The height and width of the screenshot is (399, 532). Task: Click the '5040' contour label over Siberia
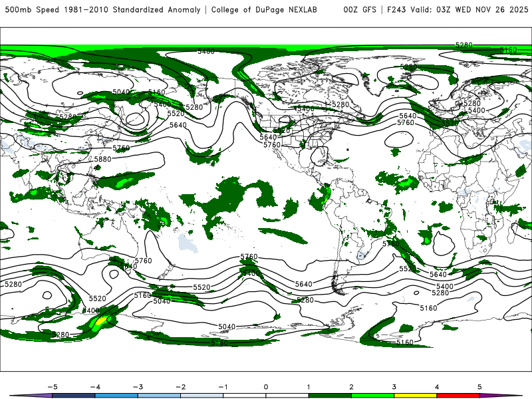tap(121, 92)
